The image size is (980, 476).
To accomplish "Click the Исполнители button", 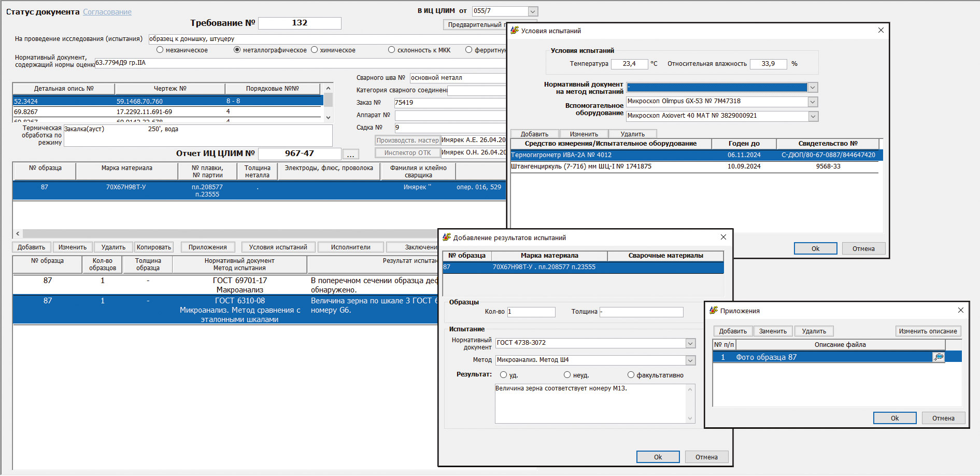I will 350,247.
